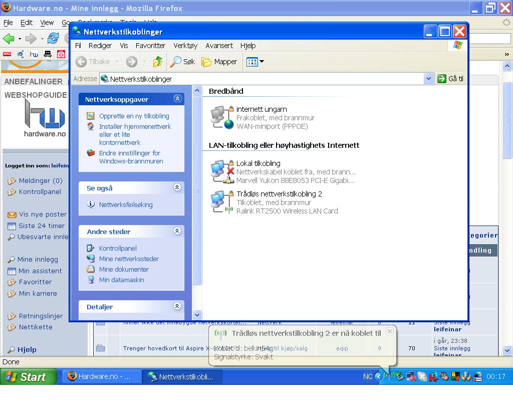Open the Avansert menu
This screenshot has width=513, height=420.
click(219, 46)
